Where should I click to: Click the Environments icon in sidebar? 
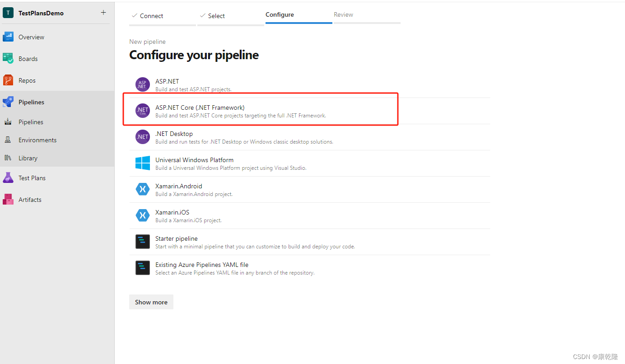(x=8, y=140)
